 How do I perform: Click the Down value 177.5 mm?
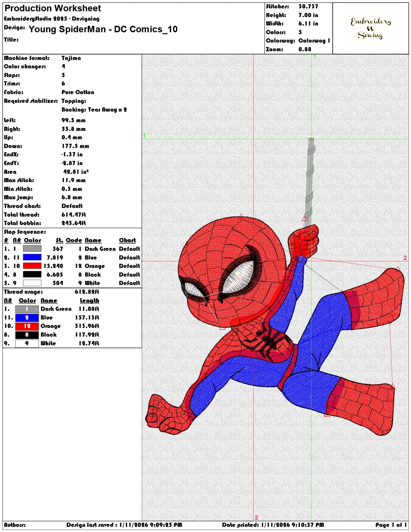tap(75, 146)
